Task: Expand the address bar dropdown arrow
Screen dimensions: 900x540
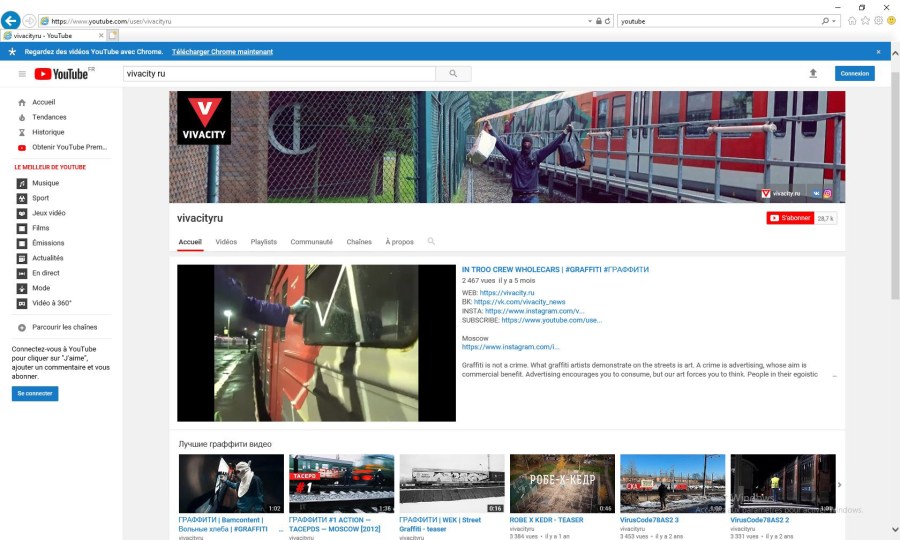Action: click(x=589, y=20)
